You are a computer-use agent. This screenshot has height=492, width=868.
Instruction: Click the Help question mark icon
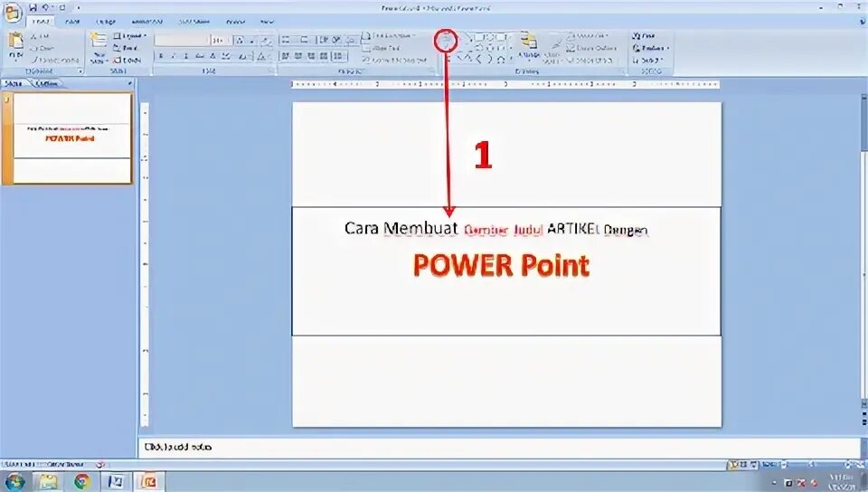(862, 21)
